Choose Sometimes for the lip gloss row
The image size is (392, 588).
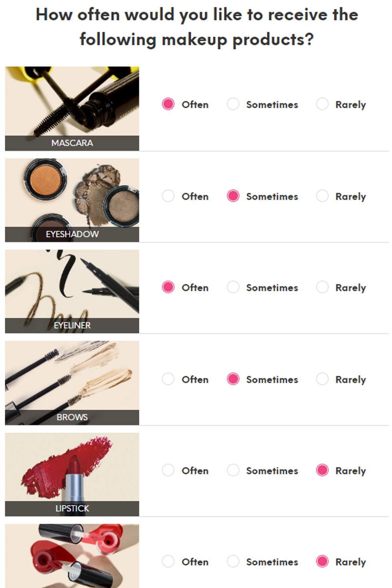(233, 561)
